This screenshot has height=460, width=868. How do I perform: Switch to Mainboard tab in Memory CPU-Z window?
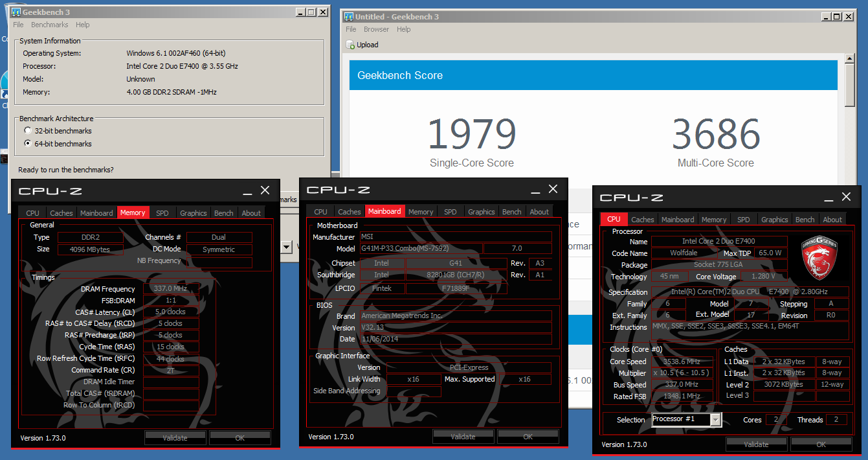pos(96,213)
